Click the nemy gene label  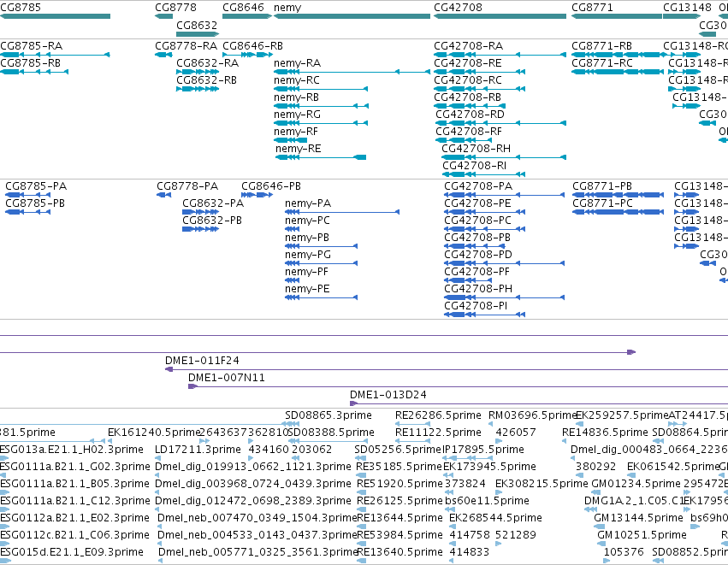[x=287, y=8]
